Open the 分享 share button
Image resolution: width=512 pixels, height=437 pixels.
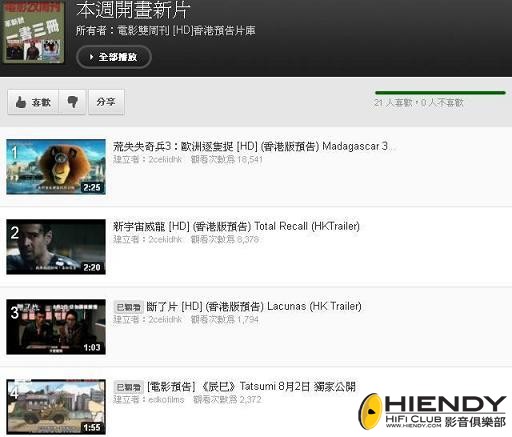click(106, 102)
